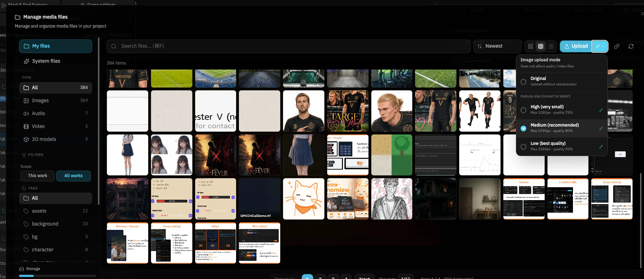Click the Images type icon in sidebar
This screenshot has height=279, width=644.
click(x=26, y=101)
